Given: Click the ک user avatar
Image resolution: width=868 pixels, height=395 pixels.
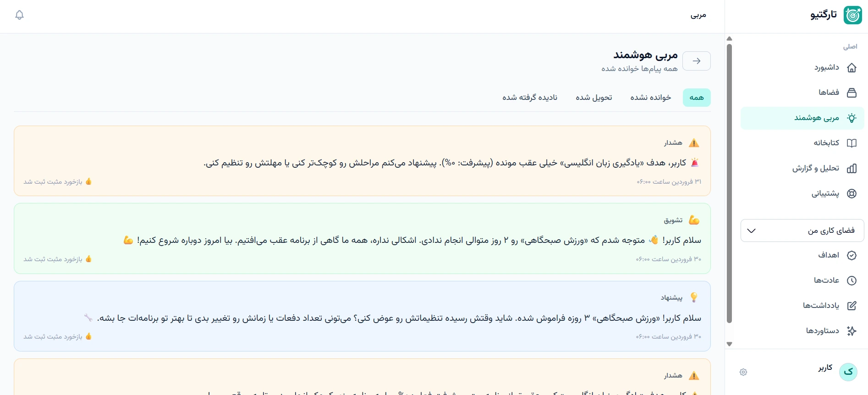Looking at the screenshot, I should pyautogui.click(x=848, y=372).
